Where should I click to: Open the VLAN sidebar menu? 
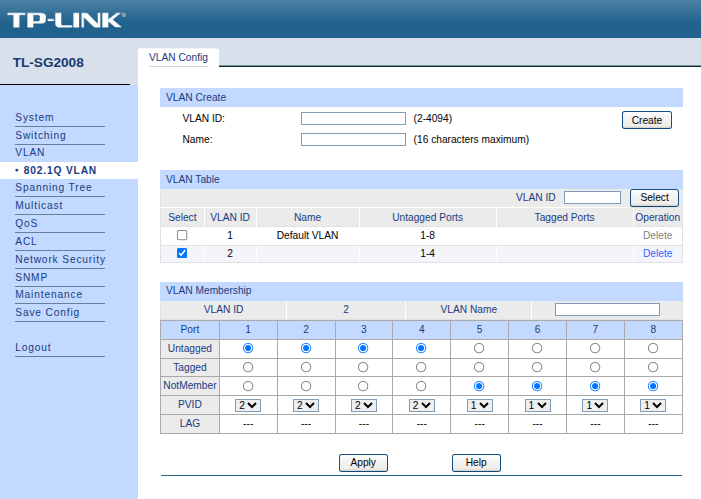(30, 152)
